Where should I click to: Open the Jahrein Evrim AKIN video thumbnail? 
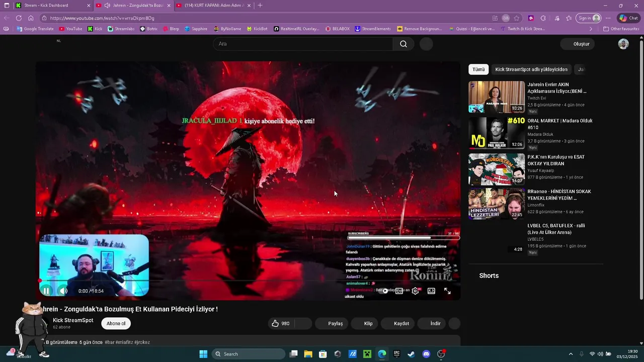pos(497,97)
